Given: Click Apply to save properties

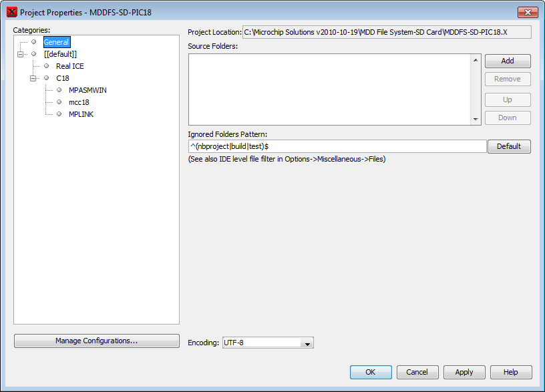Looking at the screenshot, I should [x=464, y=372].
